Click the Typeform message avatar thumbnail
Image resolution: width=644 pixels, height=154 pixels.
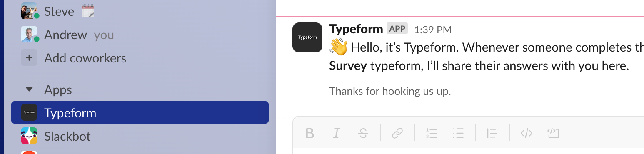(307, 37)
